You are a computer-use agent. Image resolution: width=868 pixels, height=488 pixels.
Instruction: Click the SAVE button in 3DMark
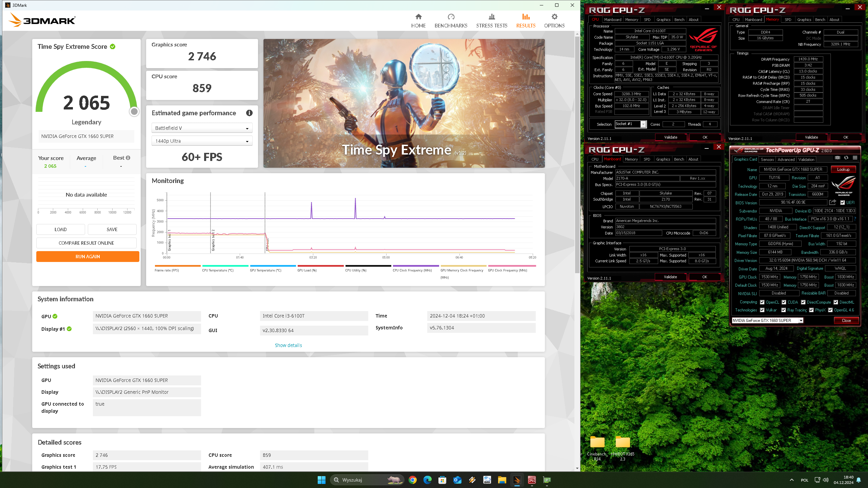[112, 229]
